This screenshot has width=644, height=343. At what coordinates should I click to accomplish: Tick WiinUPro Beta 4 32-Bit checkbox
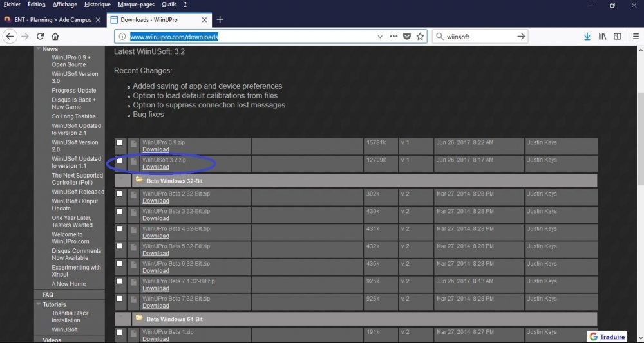click(x=119, y=228)
